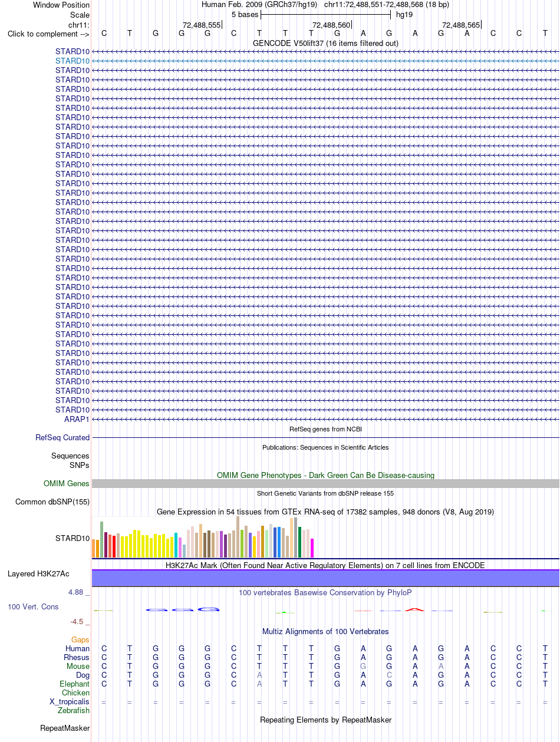Open 'Short Genetic Variants from dbSNP release 155'

[325, 493]
